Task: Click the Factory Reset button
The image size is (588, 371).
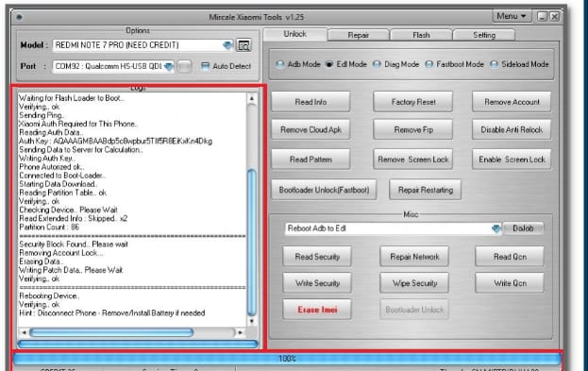Action: [x=413, y=102]
